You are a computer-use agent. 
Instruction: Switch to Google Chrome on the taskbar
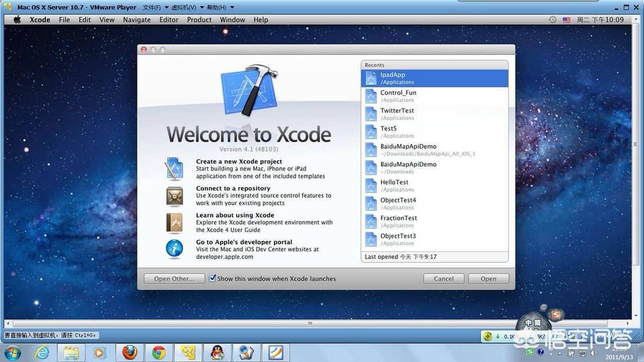click(x=159, y=353)
